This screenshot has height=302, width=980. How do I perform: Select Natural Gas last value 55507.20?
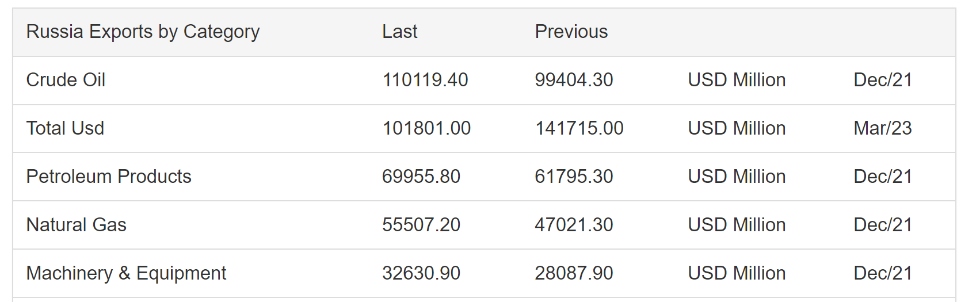tap(421, 225)
